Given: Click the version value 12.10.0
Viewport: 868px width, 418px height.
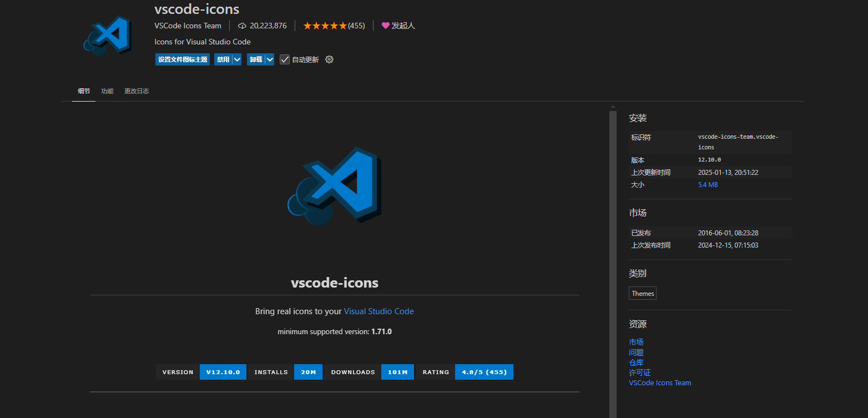Looking at the screenshot, I should pyautogui.click(x=709, y=160).
